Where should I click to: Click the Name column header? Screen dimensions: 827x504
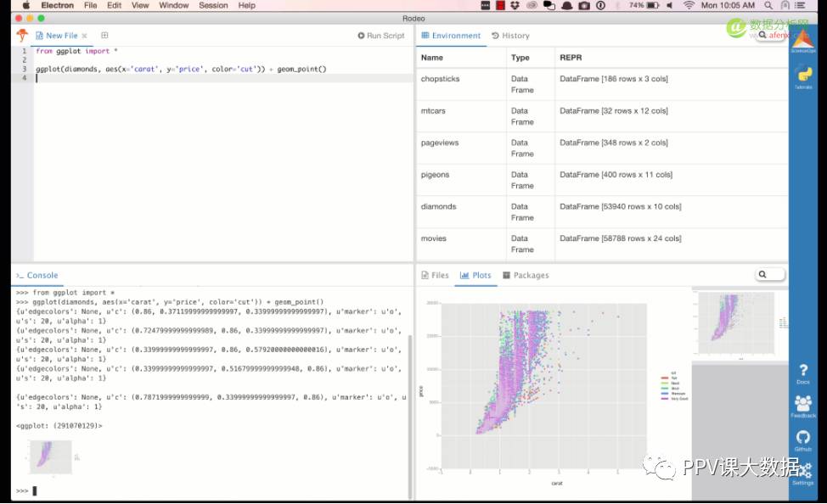(432, 58)
